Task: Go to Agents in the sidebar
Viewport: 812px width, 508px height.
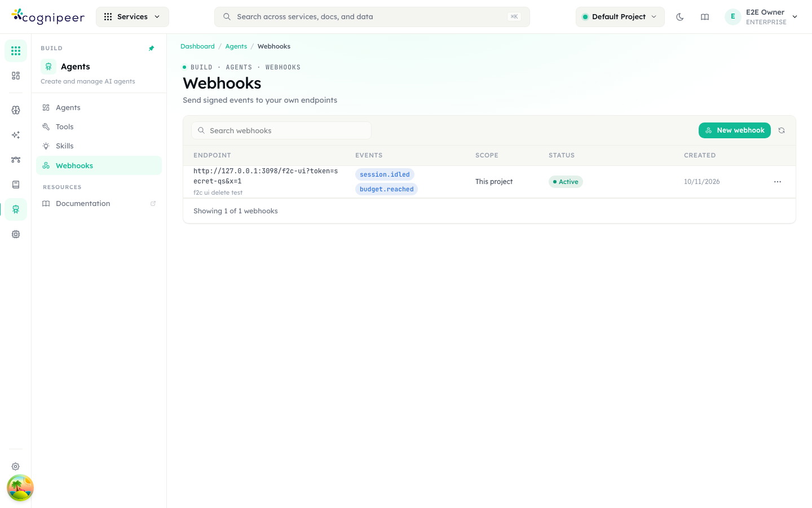Action: 99,108
